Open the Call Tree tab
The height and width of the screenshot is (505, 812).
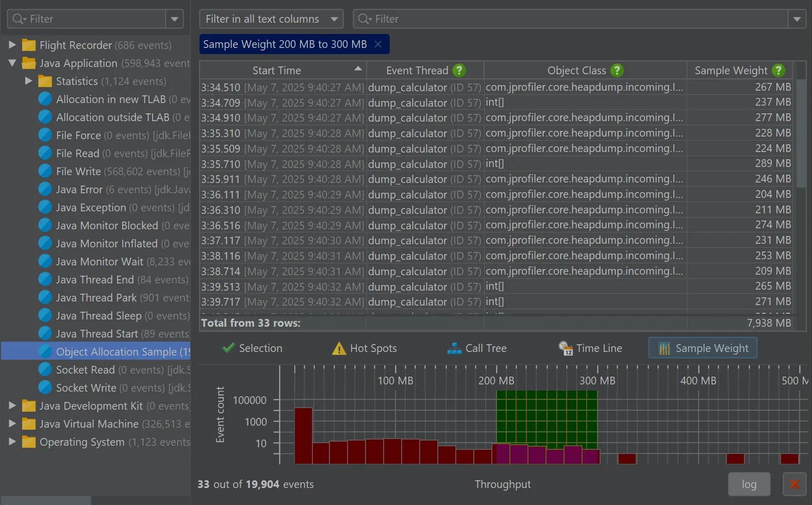point(477,348)
